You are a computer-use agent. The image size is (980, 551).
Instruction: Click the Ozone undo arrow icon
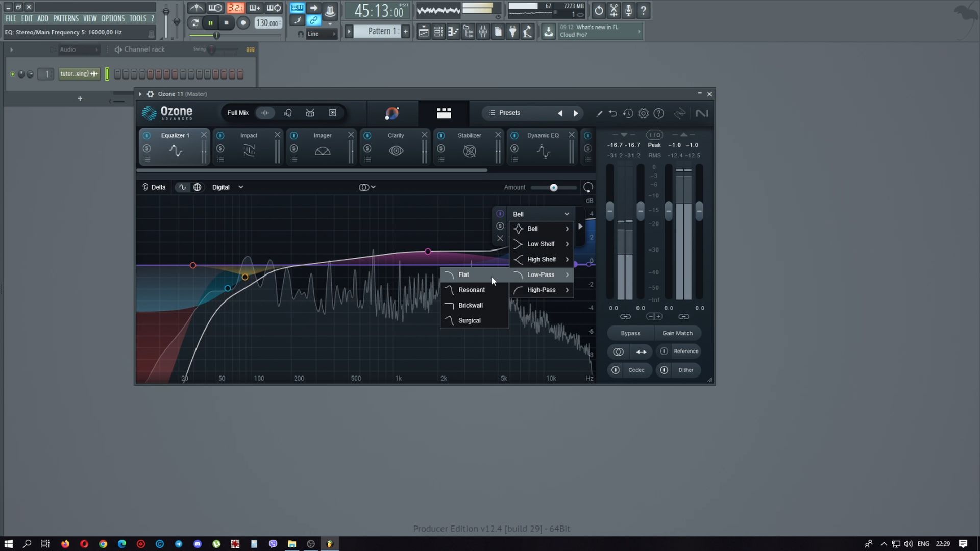tap(613, 113)
